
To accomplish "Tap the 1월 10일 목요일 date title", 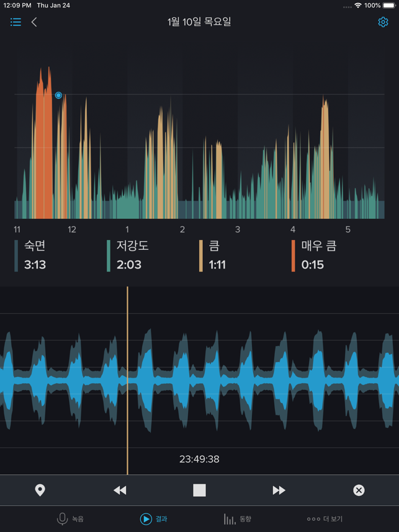I will click(199, 22).
